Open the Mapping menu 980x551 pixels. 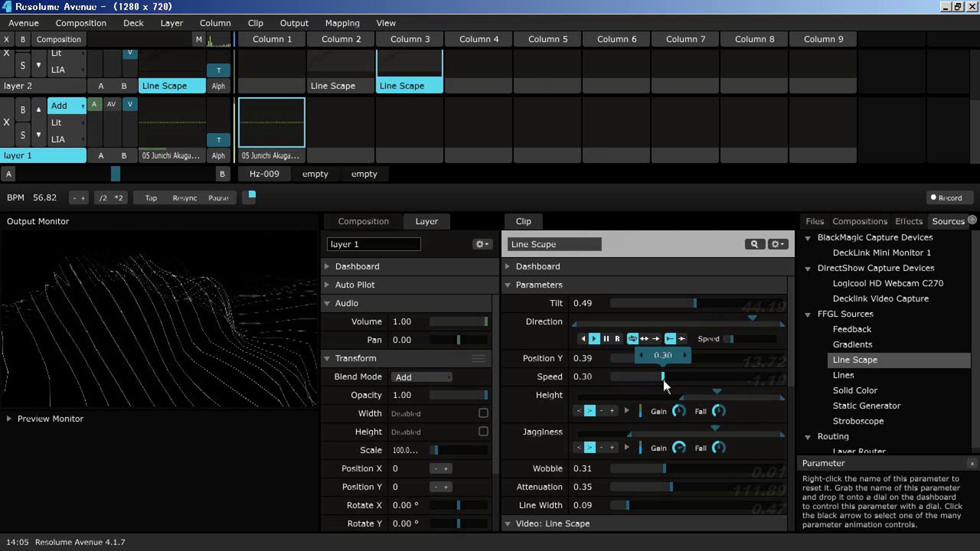click(x=342, y=23)
